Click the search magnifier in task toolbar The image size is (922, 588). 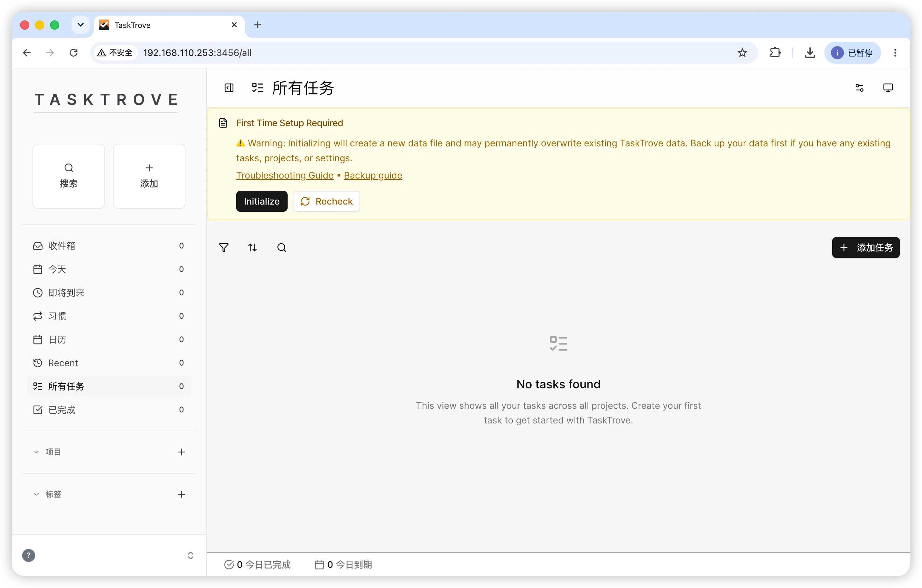[282, 248]
